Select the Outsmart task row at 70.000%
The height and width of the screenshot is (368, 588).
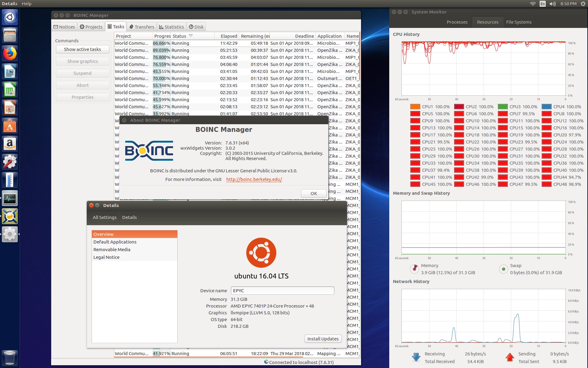pos(237,79)
